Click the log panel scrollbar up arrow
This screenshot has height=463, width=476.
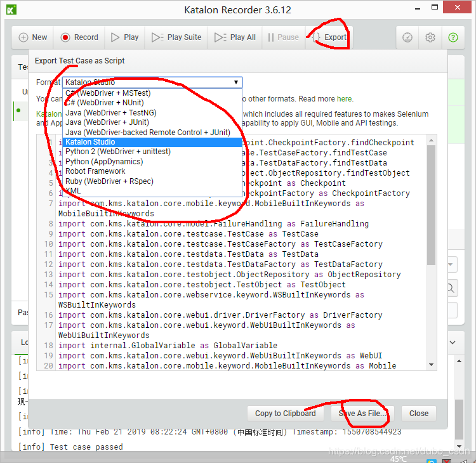459,361
